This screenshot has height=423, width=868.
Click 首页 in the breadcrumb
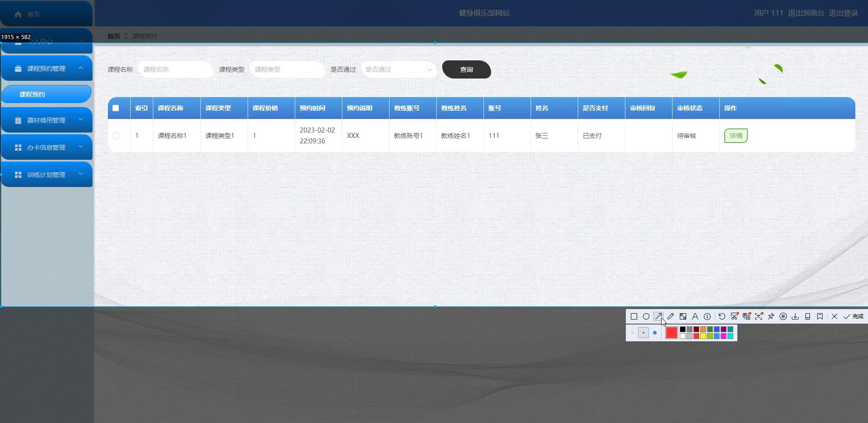point(114,36)
